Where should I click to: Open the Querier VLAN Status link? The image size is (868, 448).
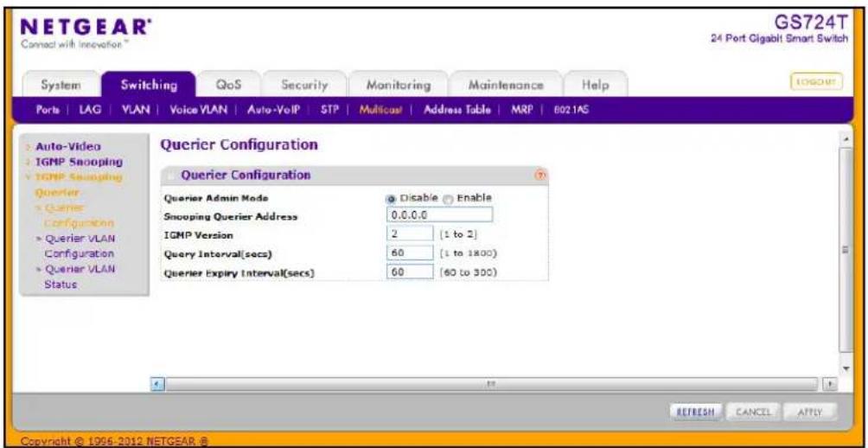pyautogui.click(x=78, y=277)
